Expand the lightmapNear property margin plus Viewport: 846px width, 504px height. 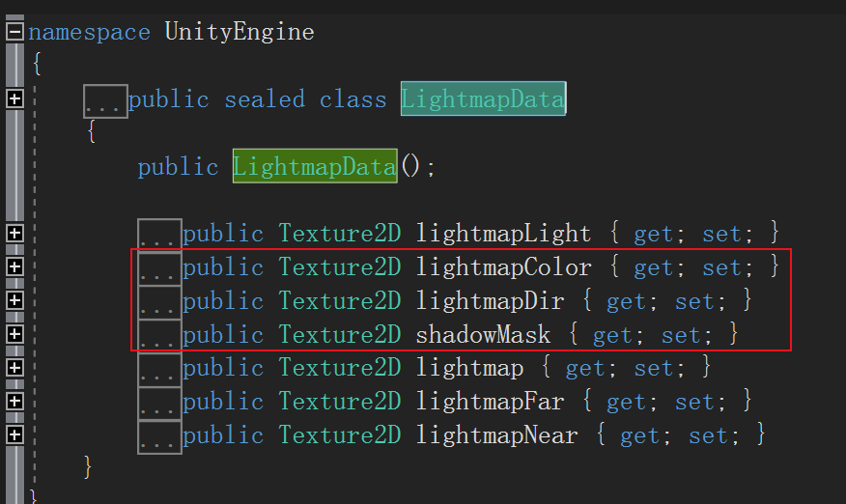tap(14, 434)
